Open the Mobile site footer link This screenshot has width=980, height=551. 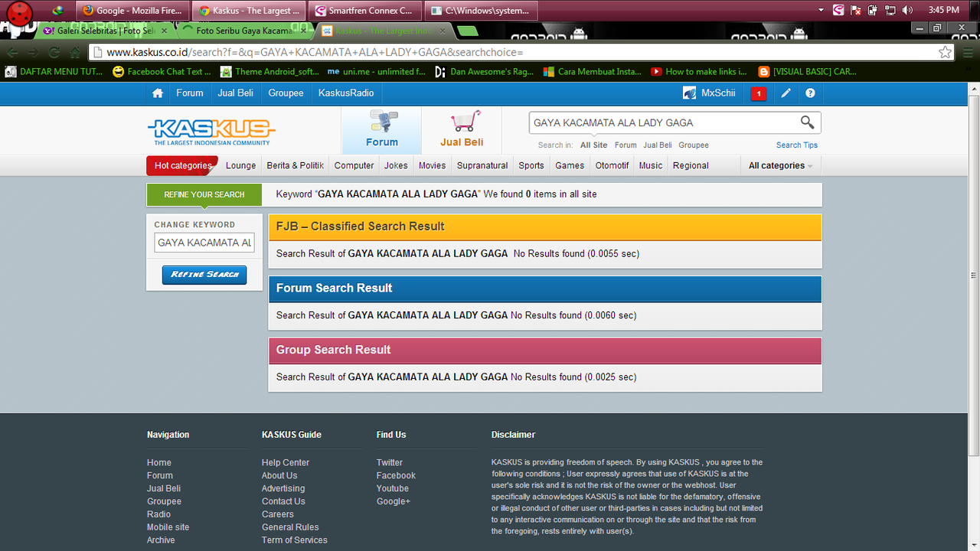point(168,527)
